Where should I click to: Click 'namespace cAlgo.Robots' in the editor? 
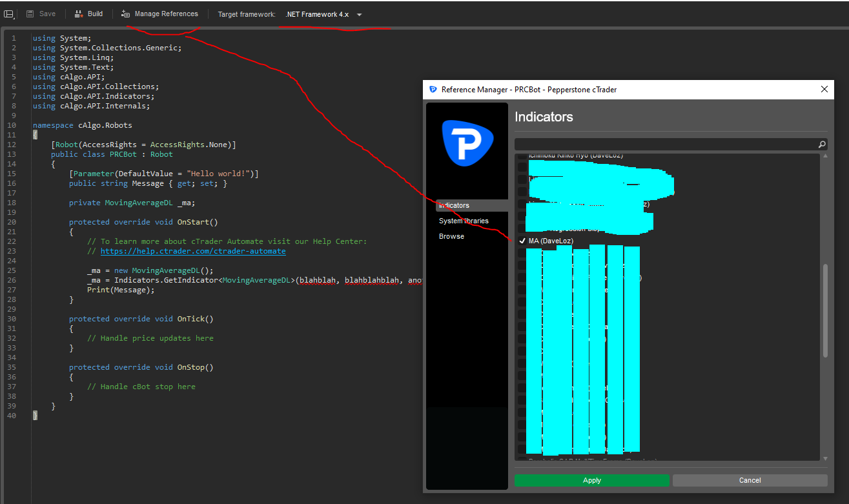[x=83, y=125]
